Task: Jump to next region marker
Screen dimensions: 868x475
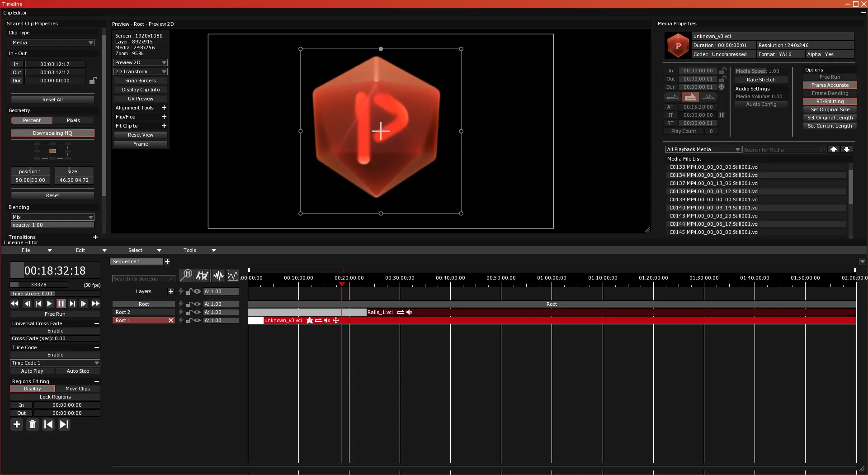Action: 64,424
